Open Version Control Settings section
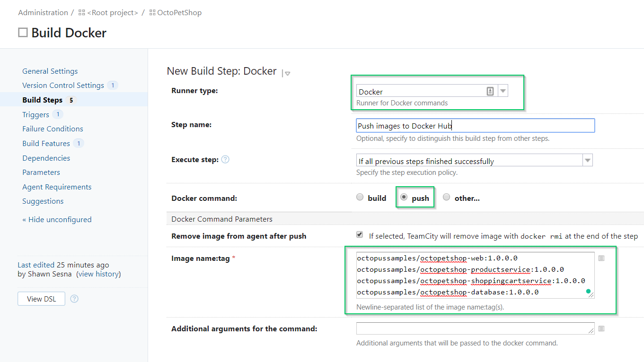 click(63, 86)
